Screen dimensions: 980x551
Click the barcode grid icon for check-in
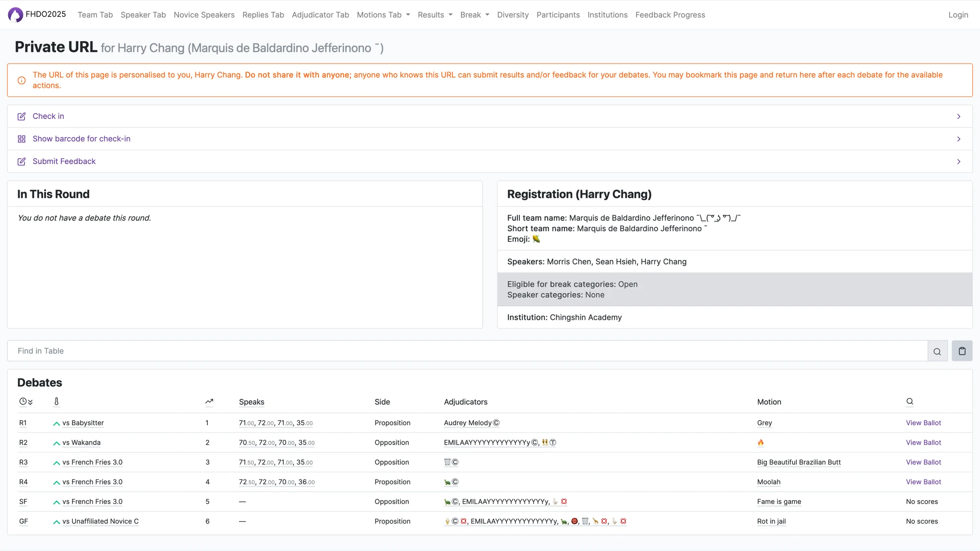coord(22,139)
